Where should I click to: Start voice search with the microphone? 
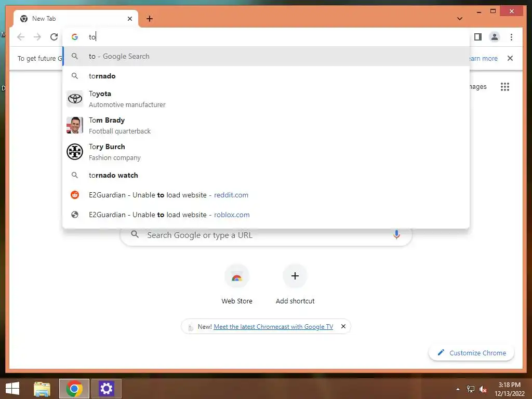(x=396, y=234)
